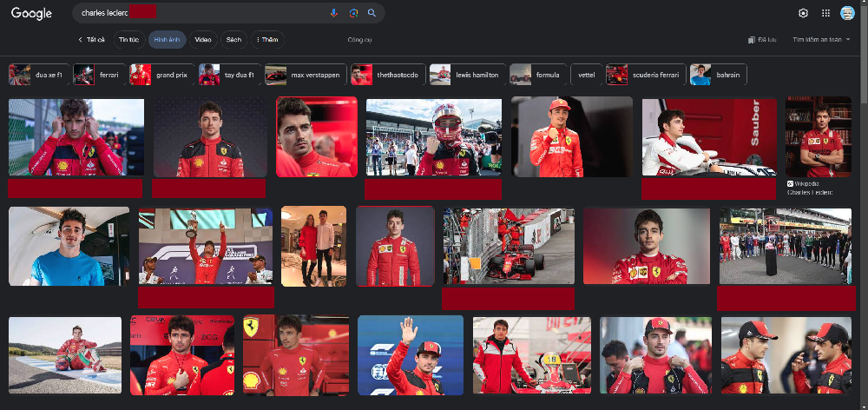868x410 pixels.
Task: Select the 'tay dua f1' chip
Action: pos(230,75)
